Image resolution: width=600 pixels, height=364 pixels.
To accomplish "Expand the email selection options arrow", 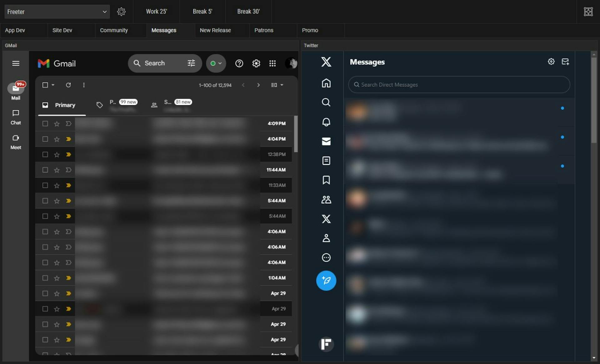I will point(52,85).
